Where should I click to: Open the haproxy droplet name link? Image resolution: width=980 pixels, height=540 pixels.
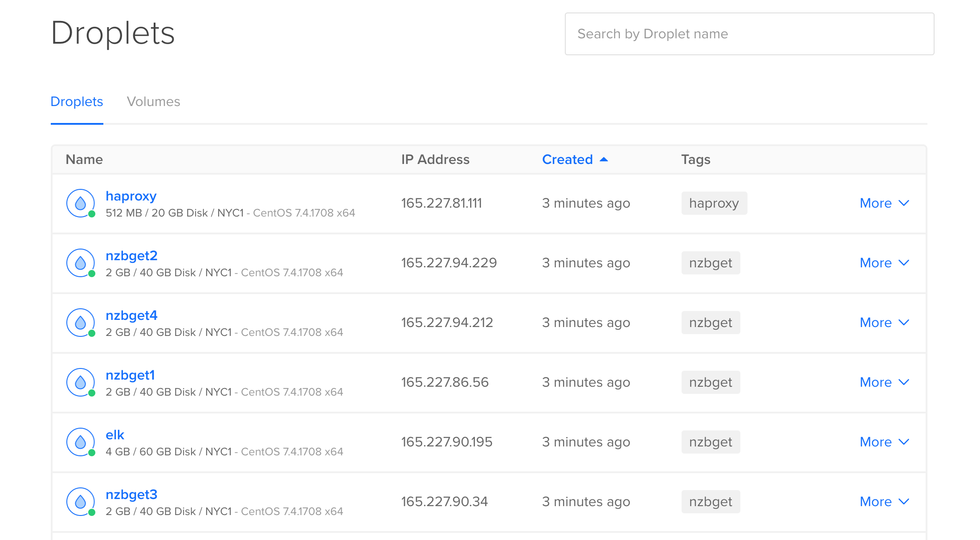point(131,196)
